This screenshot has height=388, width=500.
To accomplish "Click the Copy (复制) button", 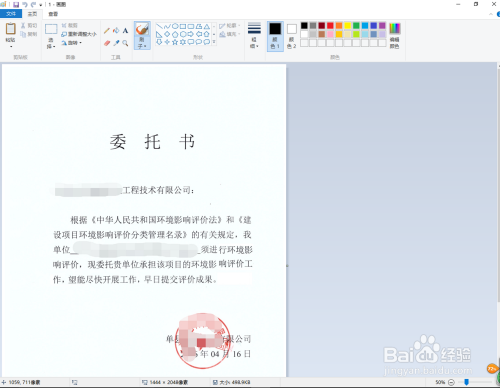I will [29, 34].
